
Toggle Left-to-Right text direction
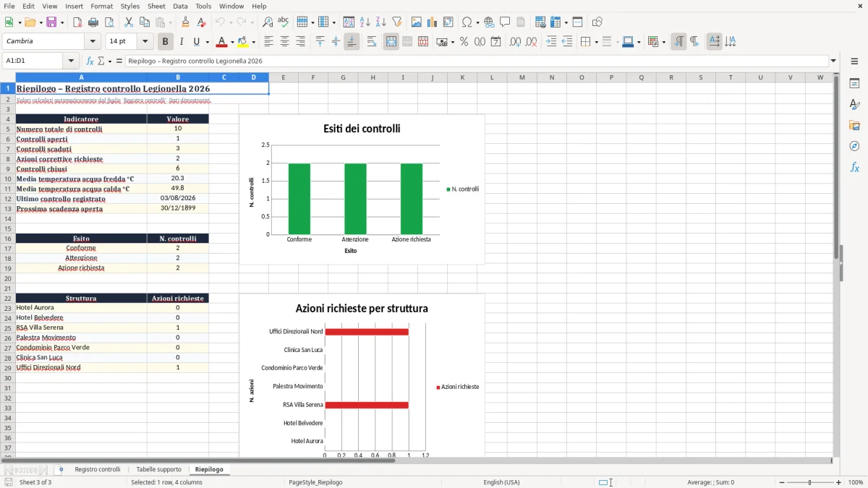[678, 42]
